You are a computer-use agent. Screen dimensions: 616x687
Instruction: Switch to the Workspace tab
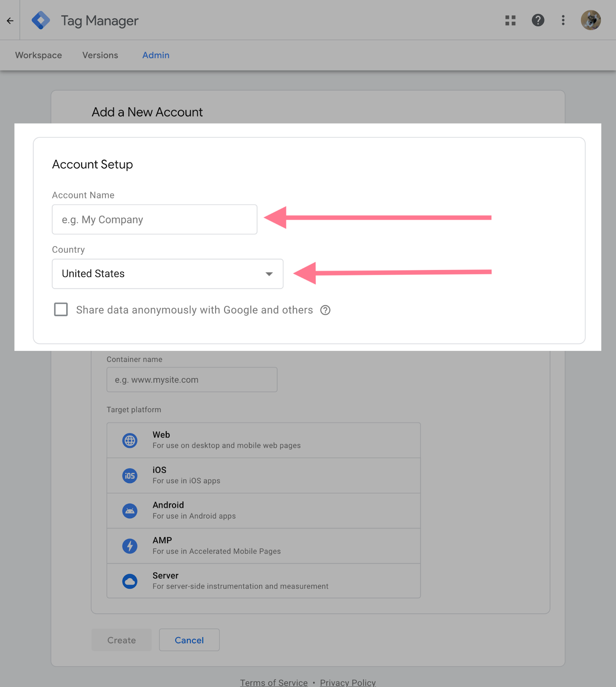39,55
